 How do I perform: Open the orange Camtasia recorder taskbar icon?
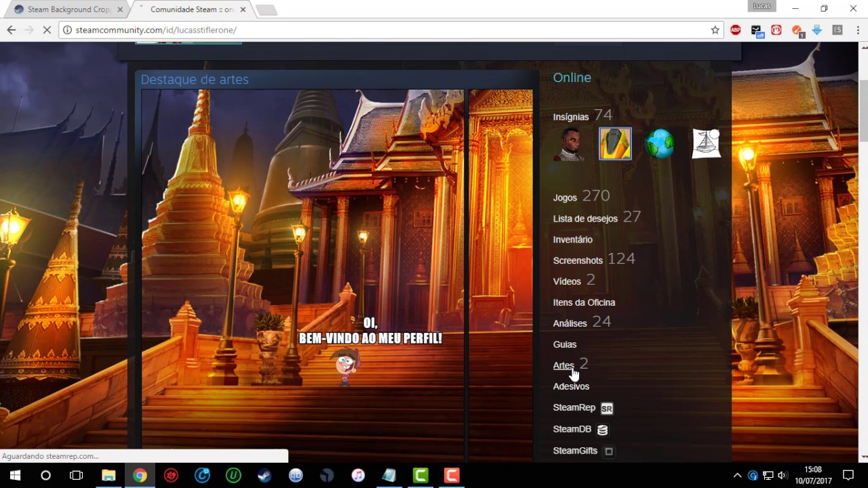(452, 475)
